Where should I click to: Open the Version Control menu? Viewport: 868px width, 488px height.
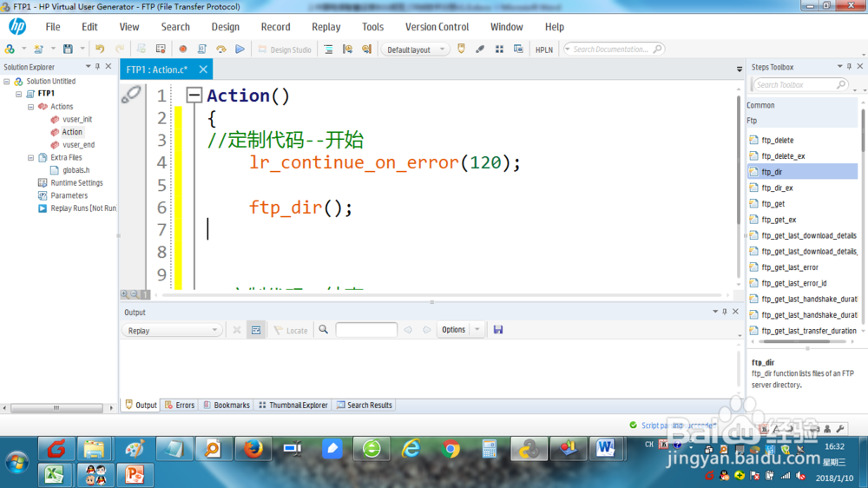(x=437, y=27)
